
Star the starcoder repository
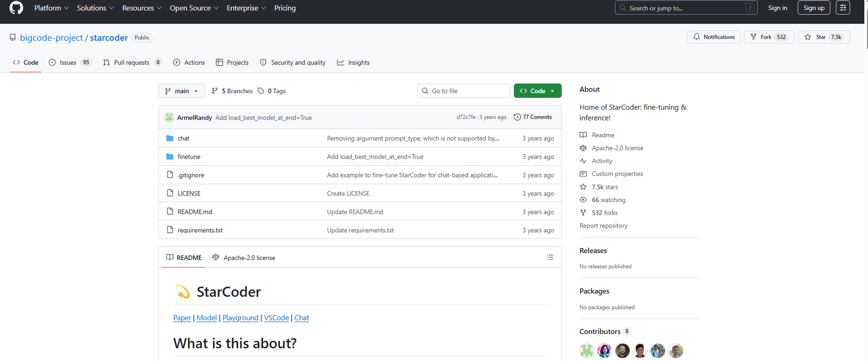pyautogui.click(x=824, y=37)
